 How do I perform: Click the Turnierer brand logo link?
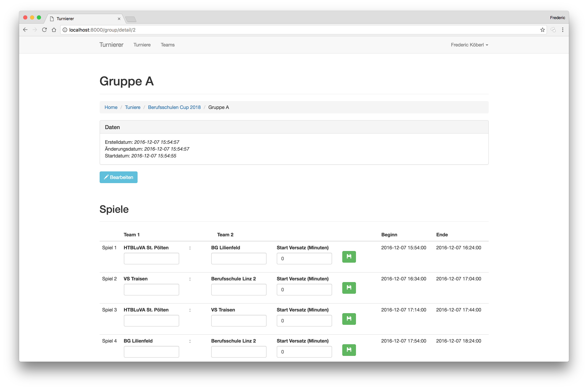click(x=111, y=45)
